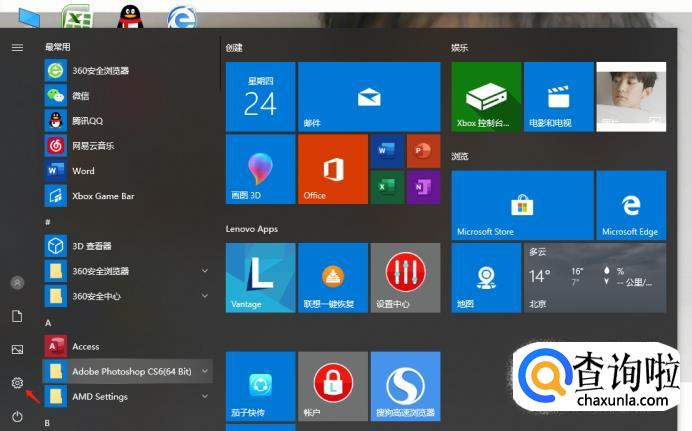Expand the 360安全中心 folder chevron
The width and height of the screenshot is (692, 431).
pyautogui.click(x=205, y=296)
